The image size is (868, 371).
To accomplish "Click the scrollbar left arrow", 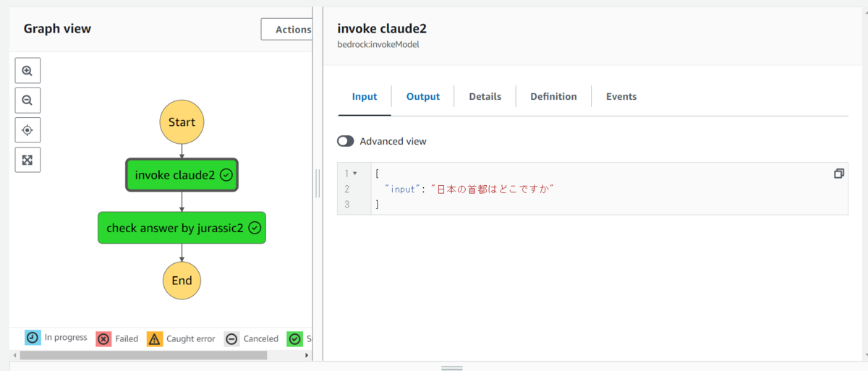I will coord(14,355).
